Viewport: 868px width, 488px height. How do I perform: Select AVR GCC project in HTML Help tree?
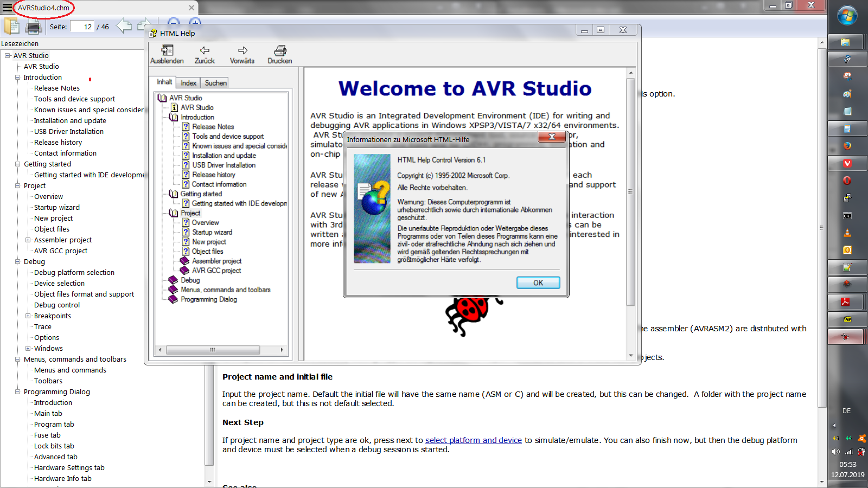(x=216, y=271)
